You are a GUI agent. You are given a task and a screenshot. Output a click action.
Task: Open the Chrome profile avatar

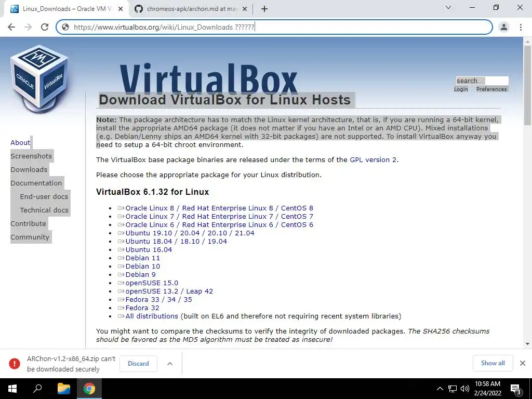pyautogui.click(x=504, y=27)
